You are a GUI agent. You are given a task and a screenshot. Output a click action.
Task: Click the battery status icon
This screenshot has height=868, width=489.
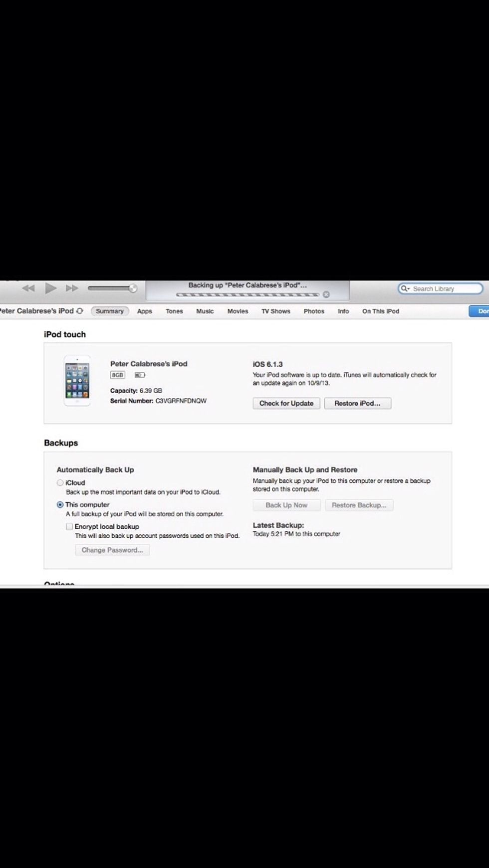(140, 375)
